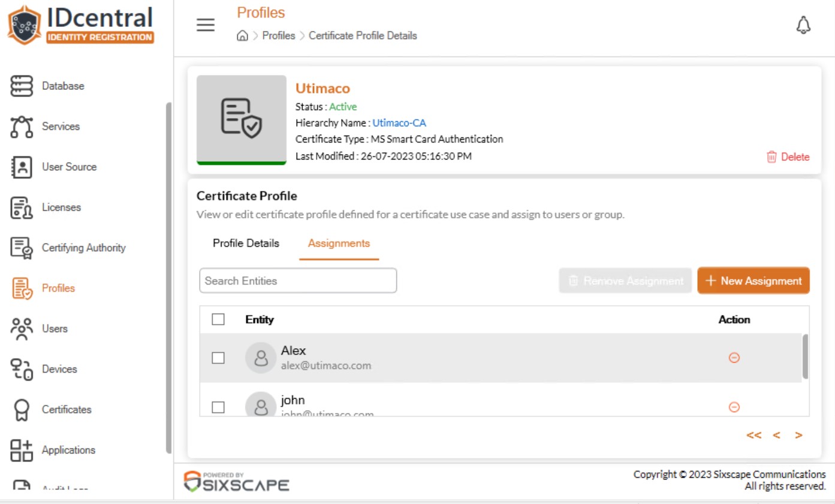
Task: Select the Assignments tab
Action: (x=339, y=243)
